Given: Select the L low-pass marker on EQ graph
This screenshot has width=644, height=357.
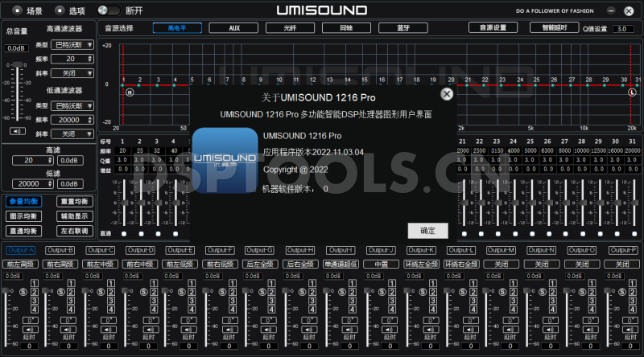Looking at the screenshot, I should pyautogui.click(x=632, y=92).
